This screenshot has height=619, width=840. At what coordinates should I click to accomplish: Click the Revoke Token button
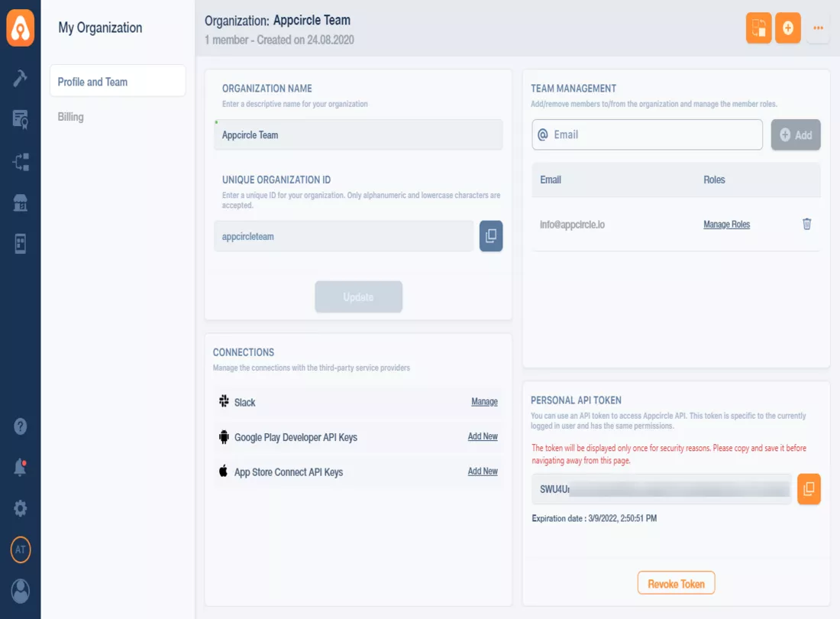pos(676,583)
